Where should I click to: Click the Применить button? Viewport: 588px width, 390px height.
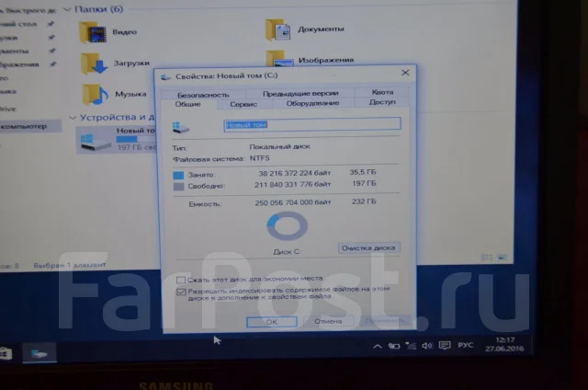[x=385, y=321]
